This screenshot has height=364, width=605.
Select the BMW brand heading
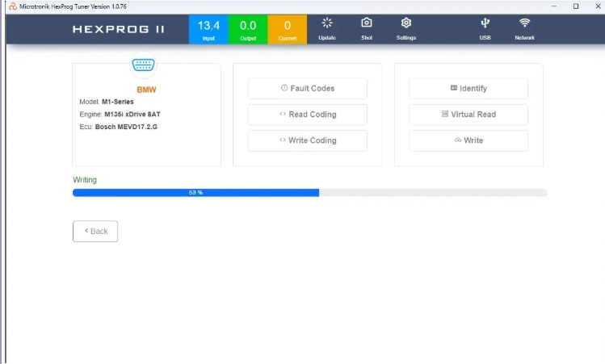click(146, 90)
